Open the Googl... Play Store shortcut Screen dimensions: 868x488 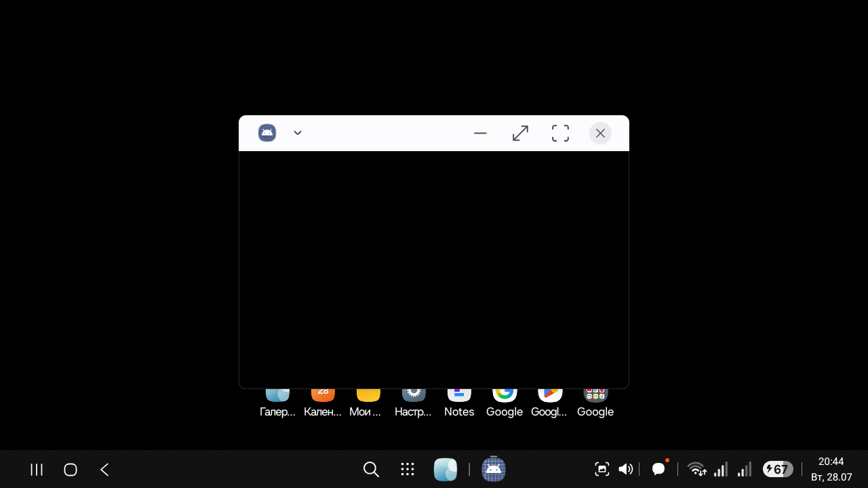pos(550,403)
